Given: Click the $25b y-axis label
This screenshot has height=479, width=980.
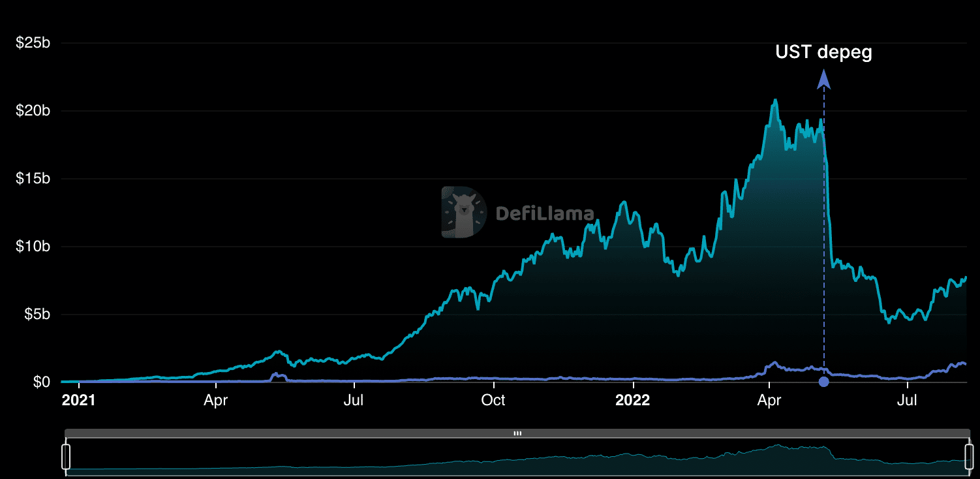Looking at the screenshot, I should (33, 43).
